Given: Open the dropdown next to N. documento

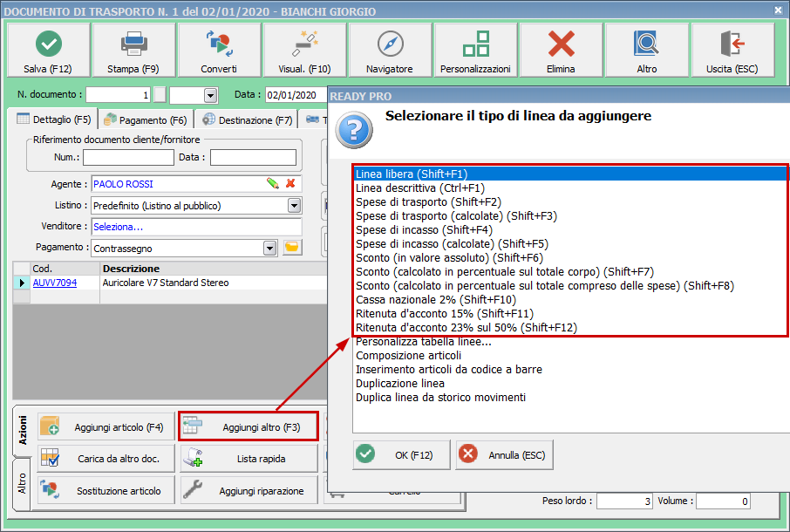Looking at the screenshot, I should point(210,95).
